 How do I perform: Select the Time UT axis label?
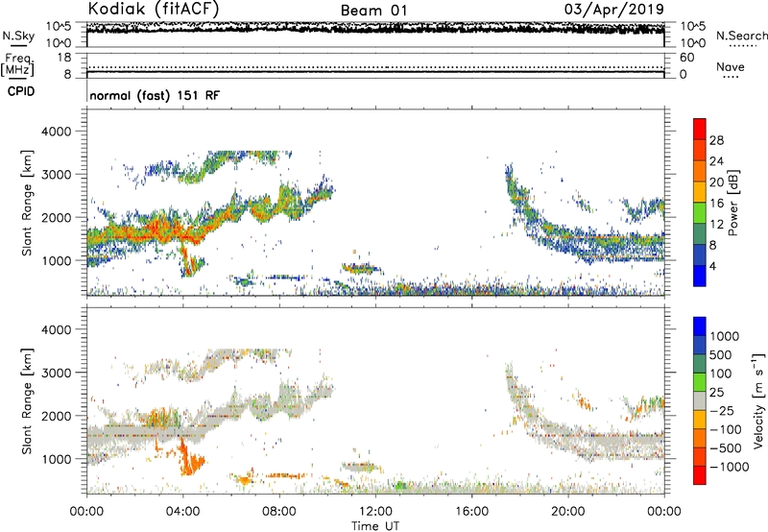[375, 526]
